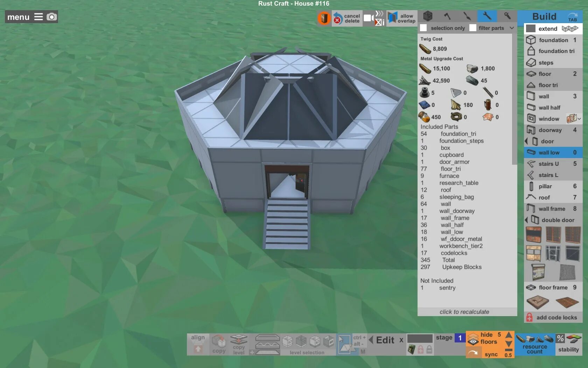Click the code lock keypad icon
This screenshot has width=588, height=368.
coord(412,349)
